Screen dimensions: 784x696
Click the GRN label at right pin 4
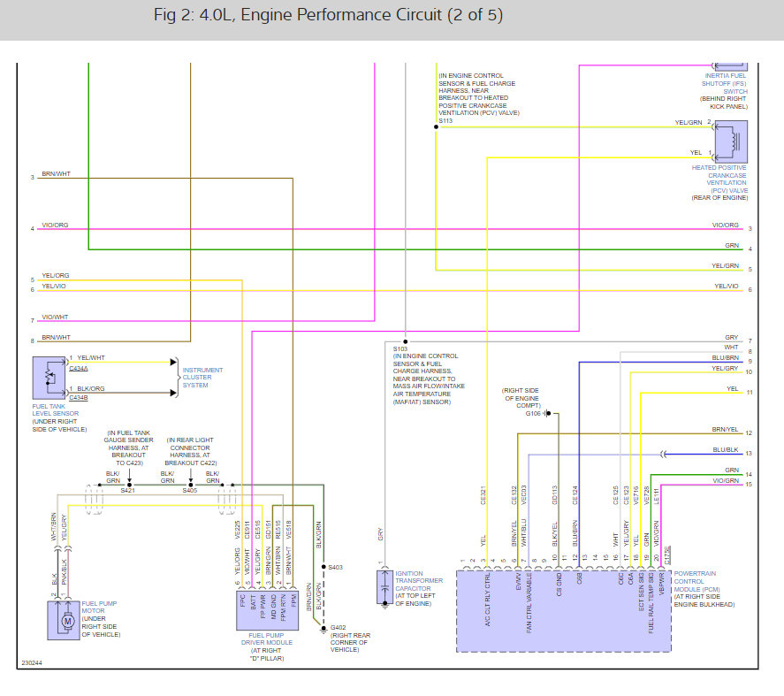[732, 245]
